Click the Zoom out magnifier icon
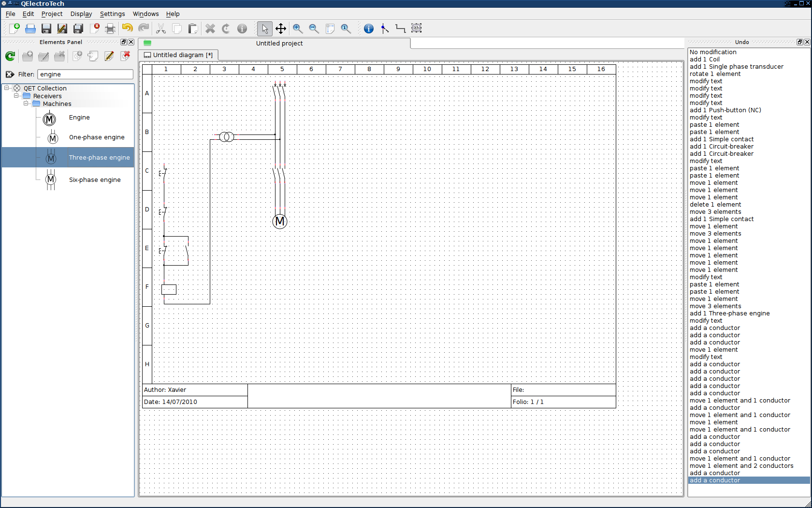812x508 pixels. (314, 29)
